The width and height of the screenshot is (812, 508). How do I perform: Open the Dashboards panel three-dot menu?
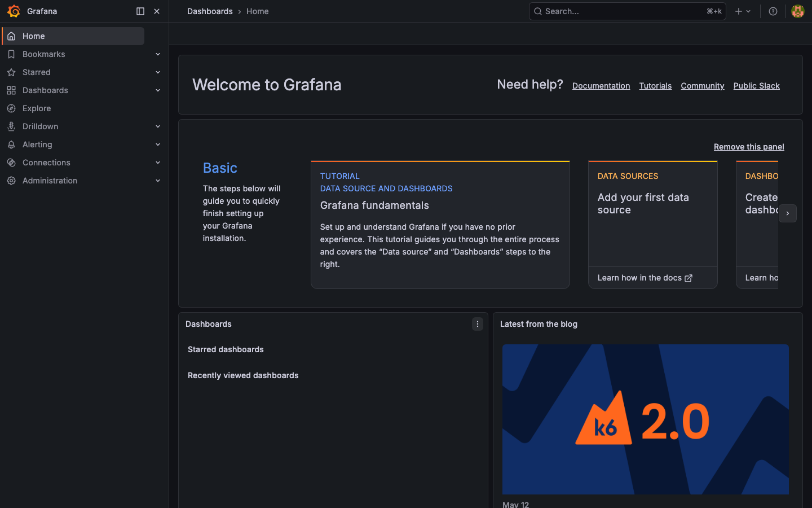478,324
